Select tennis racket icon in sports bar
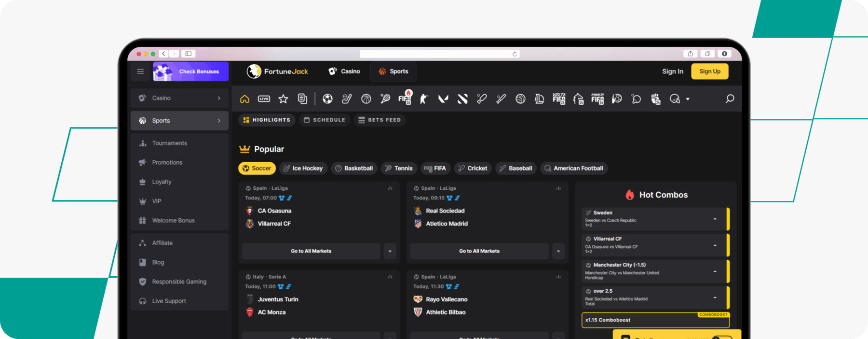Screen dimensions: 868x339 pos(385,99)
